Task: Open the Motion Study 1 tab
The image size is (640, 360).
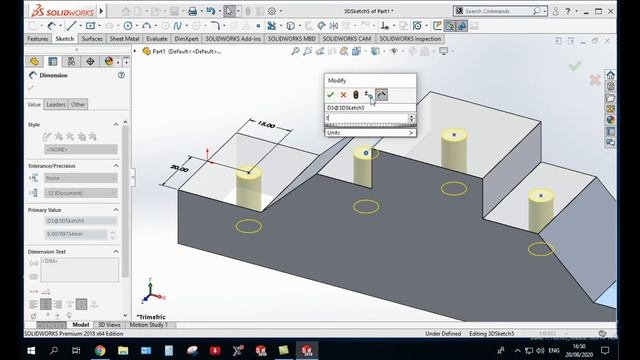Action: coord(149,325)
